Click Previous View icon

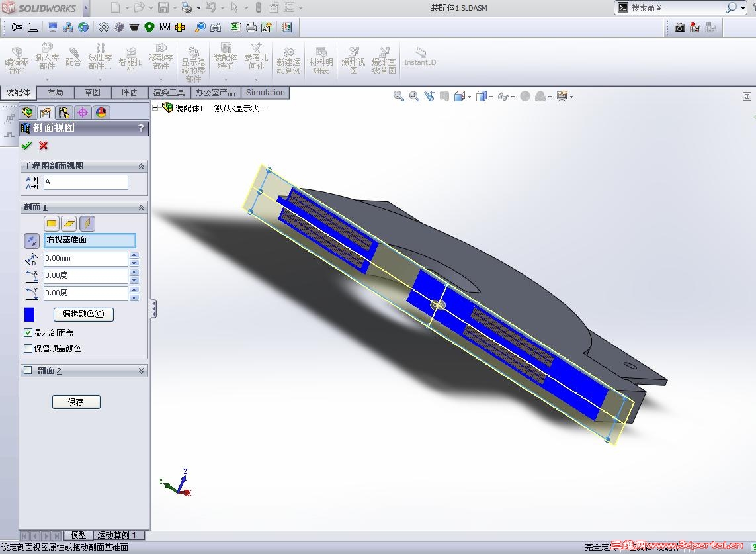(x=429, y=96)
